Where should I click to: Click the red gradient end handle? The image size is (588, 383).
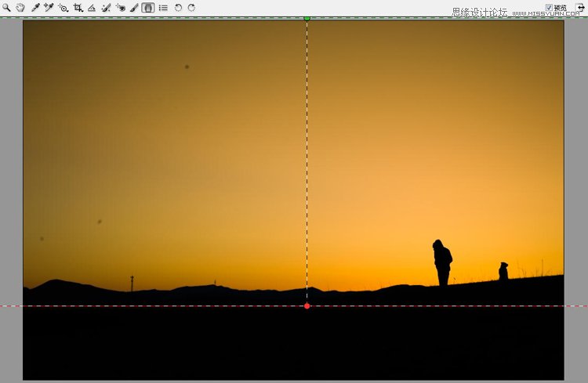tap(307, 305)
